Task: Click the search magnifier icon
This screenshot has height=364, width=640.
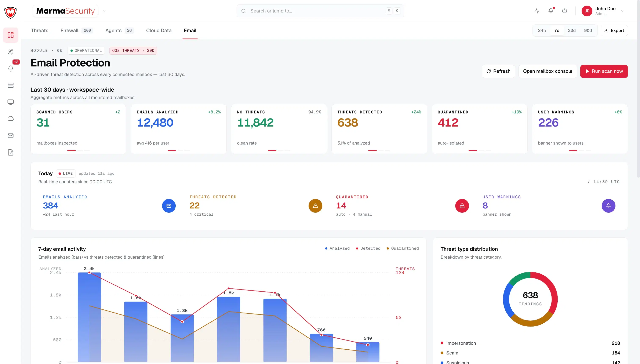Action: point(244,11)
